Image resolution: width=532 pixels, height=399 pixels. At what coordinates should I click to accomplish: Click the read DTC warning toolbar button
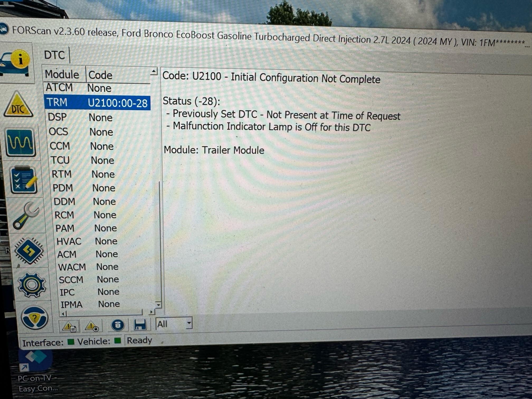coord(69,327)
